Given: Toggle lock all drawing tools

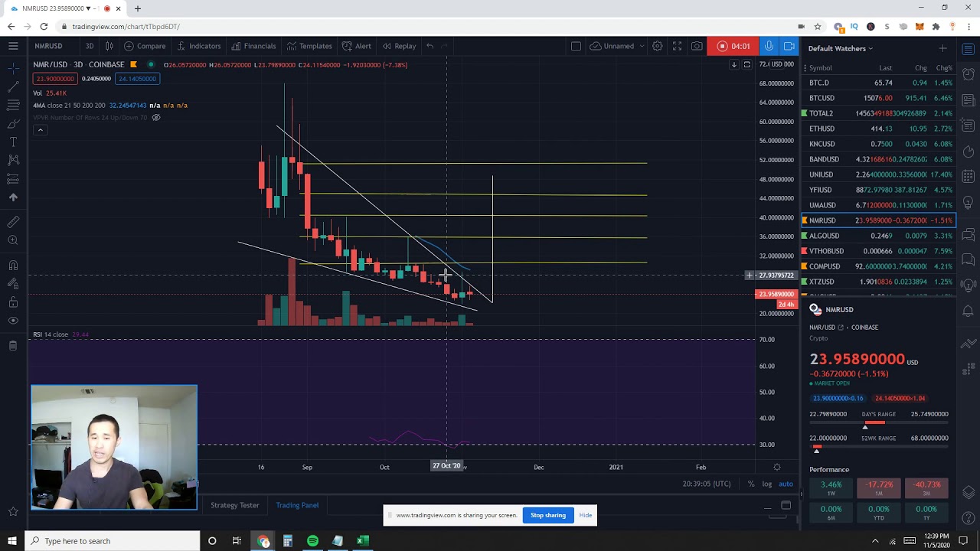Looking at the screenshot, I should pos(13,302).
